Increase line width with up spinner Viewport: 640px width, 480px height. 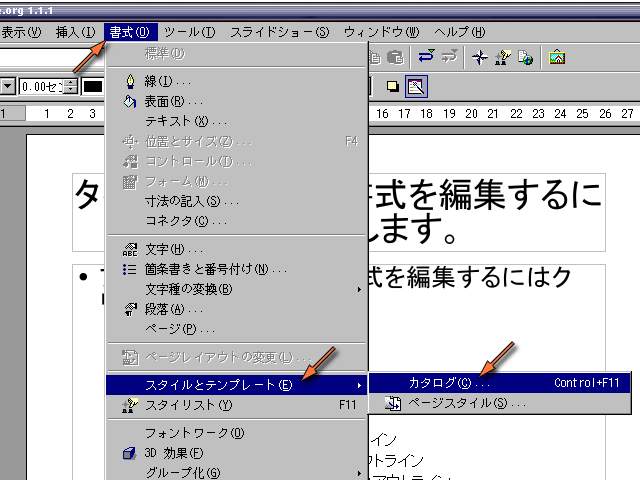[71, 82]
